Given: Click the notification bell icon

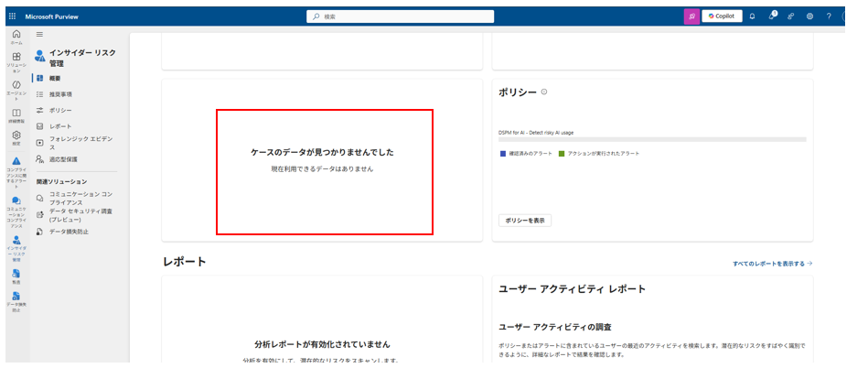Looking at the screenshot, I should coord(752,16).
